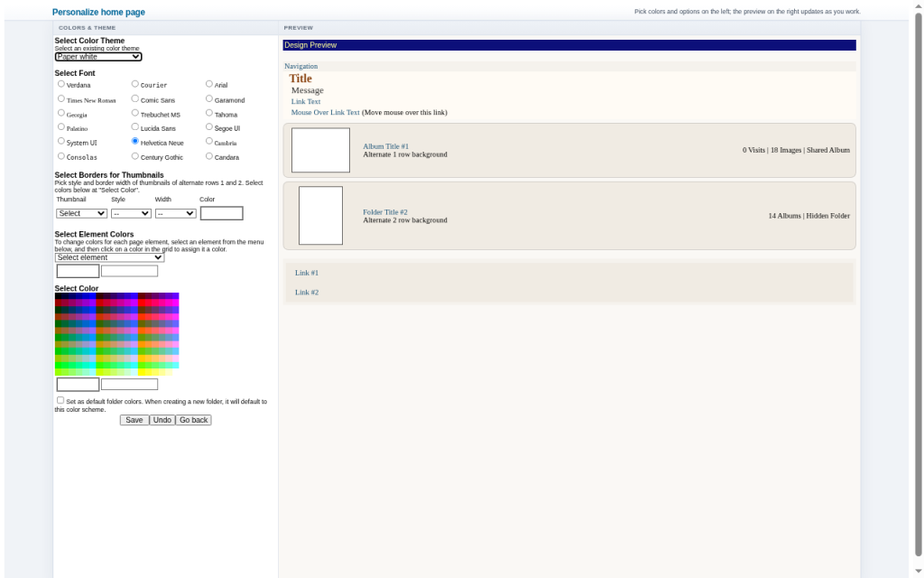Click the thumbnail border Color box
924x578 pixels.
pyautogui.click(x=222, y=213)
